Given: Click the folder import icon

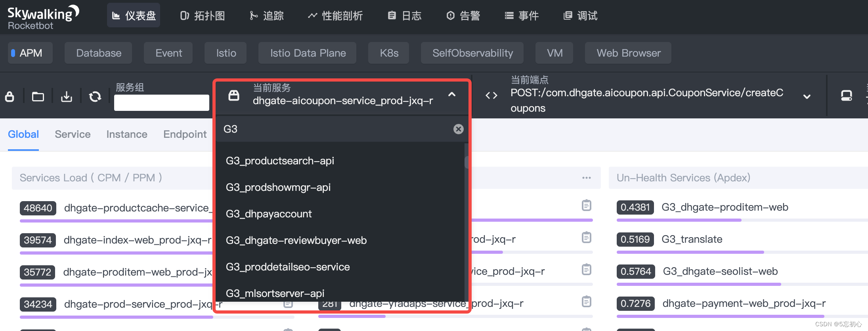Looking at the screenshot, I should tap(38, 96).
